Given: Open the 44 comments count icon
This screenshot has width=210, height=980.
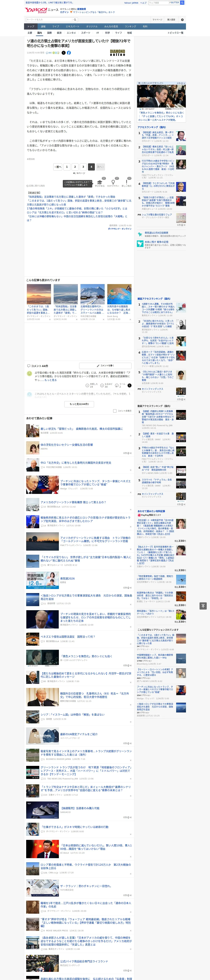Looking at the screenshot, I should (x=48, y=53).
